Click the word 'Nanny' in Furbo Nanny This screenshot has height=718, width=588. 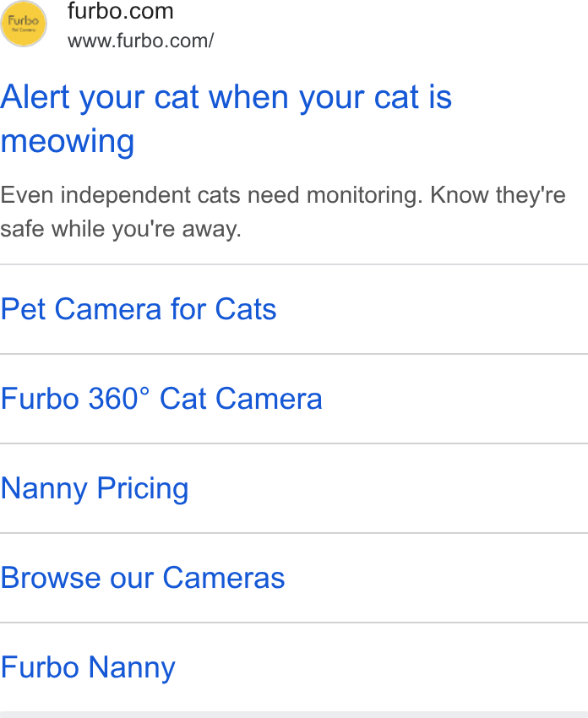[x=132, y=667]
